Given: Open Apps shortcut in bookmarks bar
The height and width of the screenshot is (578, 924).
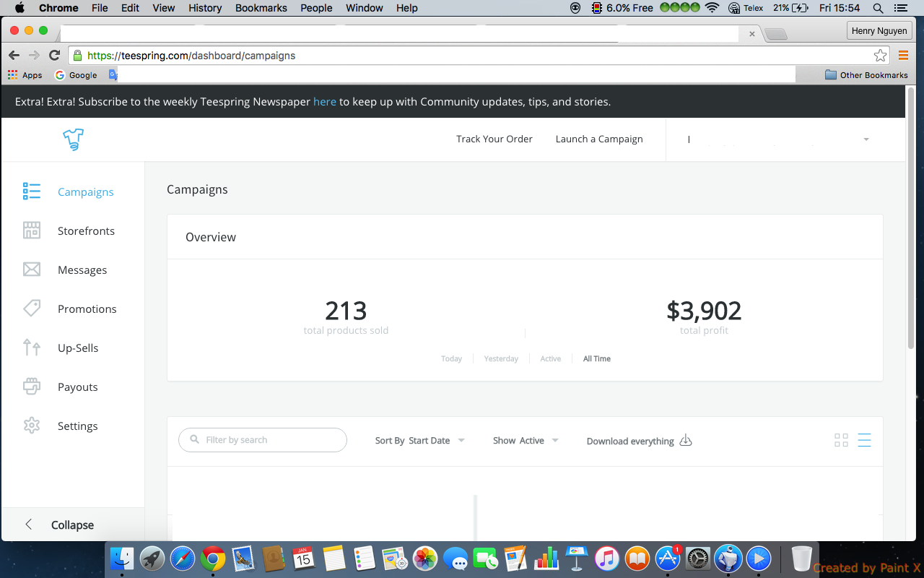Looking at the screenshot, I should pyautogui.click(x=25, y=75).
